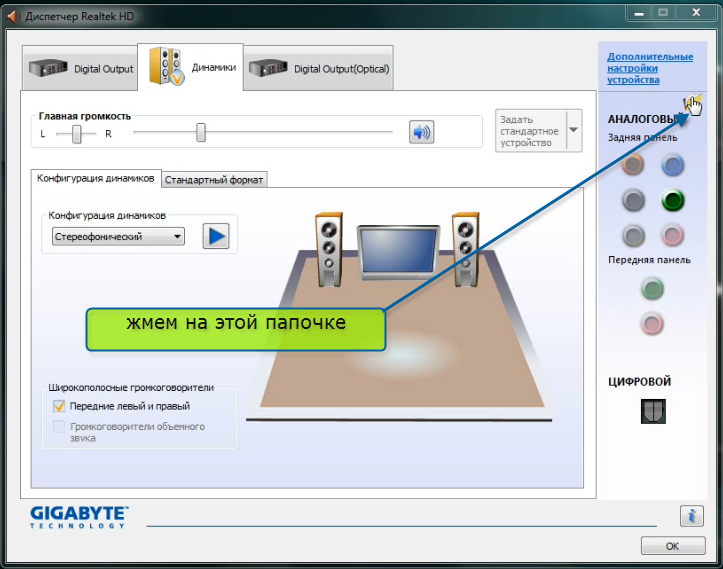The image size is (723, 569).
Task: Switch to the Digital Output tab
Action: pos(80,68)
